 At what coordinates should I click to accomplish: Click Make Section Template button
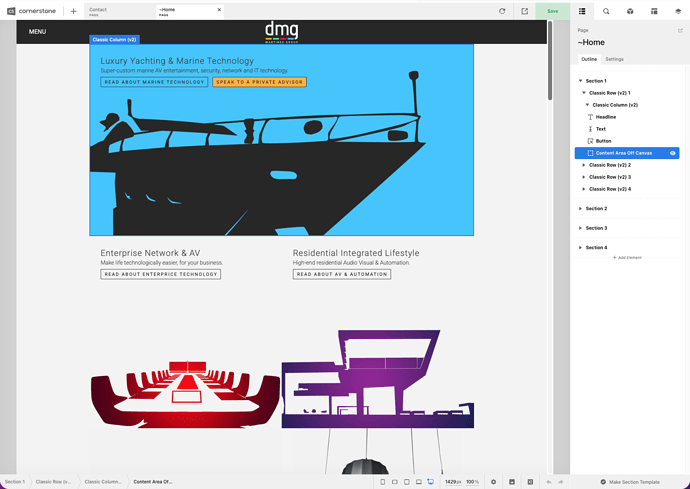pos(630,482)
